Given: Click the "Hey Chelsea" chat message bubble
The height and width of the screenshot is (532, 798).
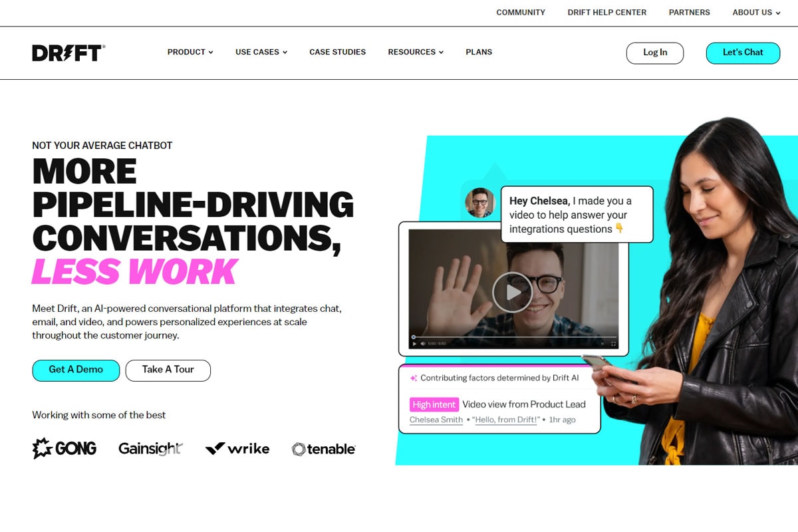Looking at the screenshot, I should click(x=577, y=214).
